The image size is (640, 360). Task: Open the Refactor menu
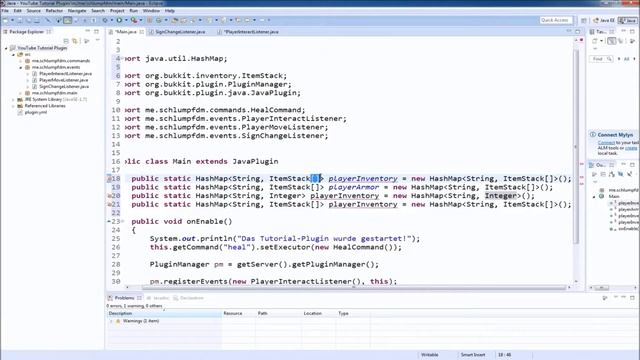click(x=54, y=11)
